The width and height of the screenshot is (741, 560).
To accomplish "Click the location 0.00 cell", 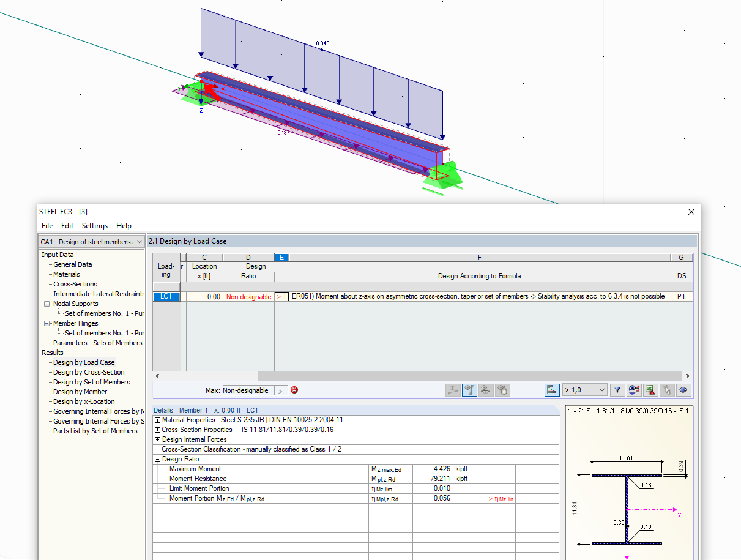I will tap(204, 296).
